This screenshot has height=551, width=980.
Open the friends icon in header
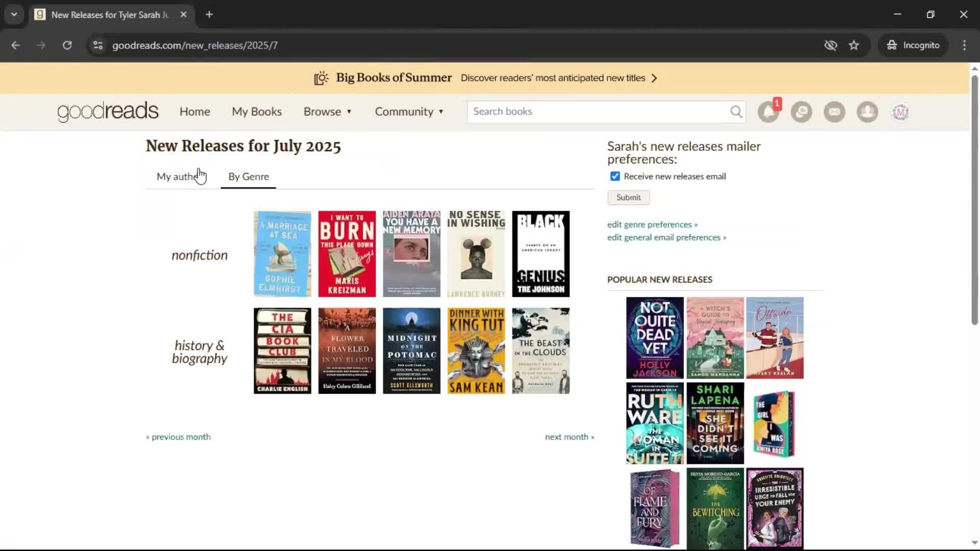(x=867, y=112)
